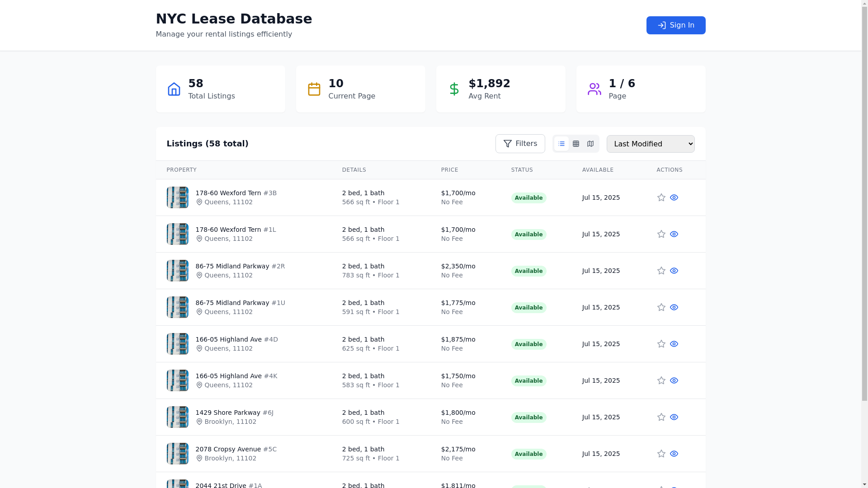Star the 178-60 Wexford Tern #3B listing
Screen dimensions: 868x488
(x=661, y=197)
